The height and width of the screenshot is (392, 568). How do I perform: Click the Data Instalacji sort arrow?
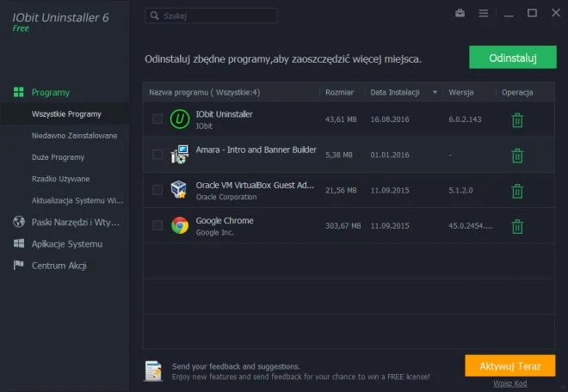[435, 92]
